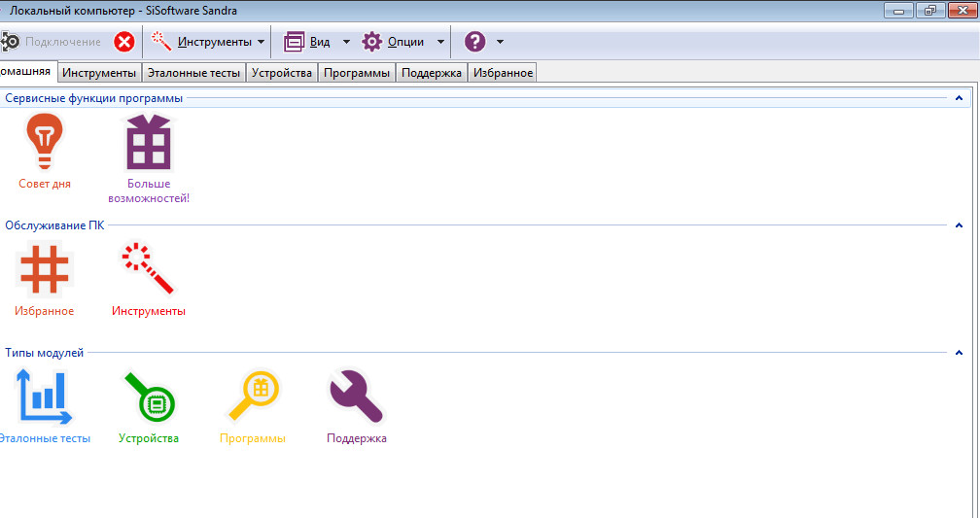
Task: Open the Опции dropdown arrow
Action: [x=440, y=42]
